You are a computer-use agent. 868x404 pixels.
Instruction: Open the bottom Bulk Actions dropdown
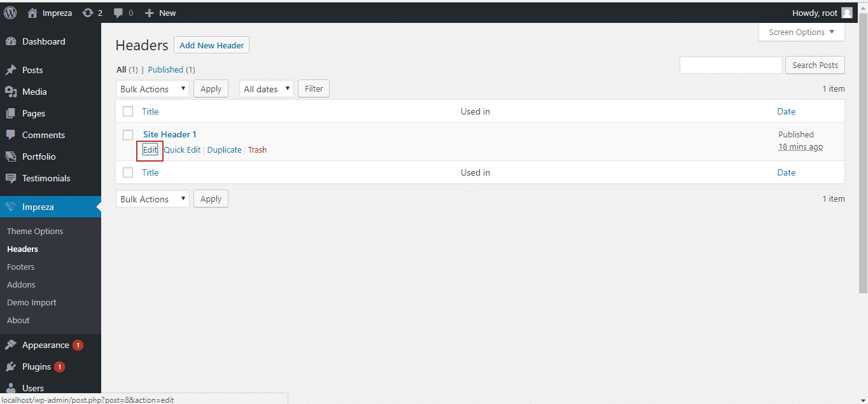(x=153, y=199)
